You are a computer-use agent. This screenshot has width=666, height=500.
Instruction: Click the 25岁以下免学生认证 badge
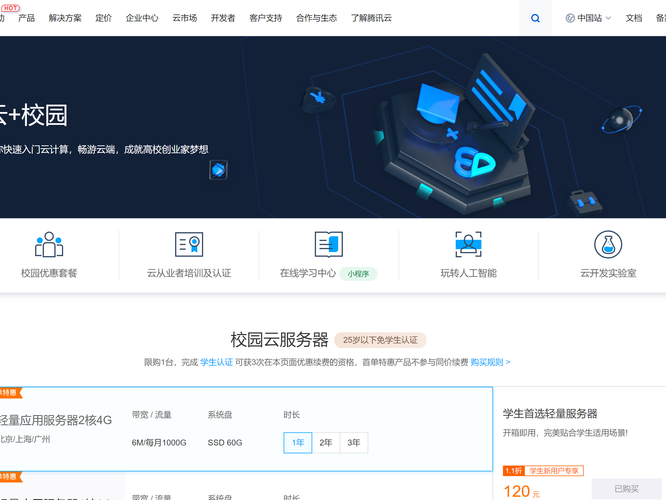click(380, 340)
